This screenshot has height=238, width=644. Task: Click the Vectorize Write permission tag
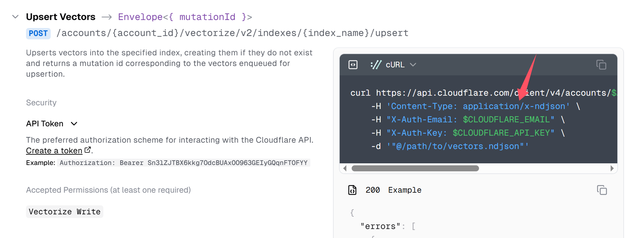pyautogui.click(x=65, y=212)
